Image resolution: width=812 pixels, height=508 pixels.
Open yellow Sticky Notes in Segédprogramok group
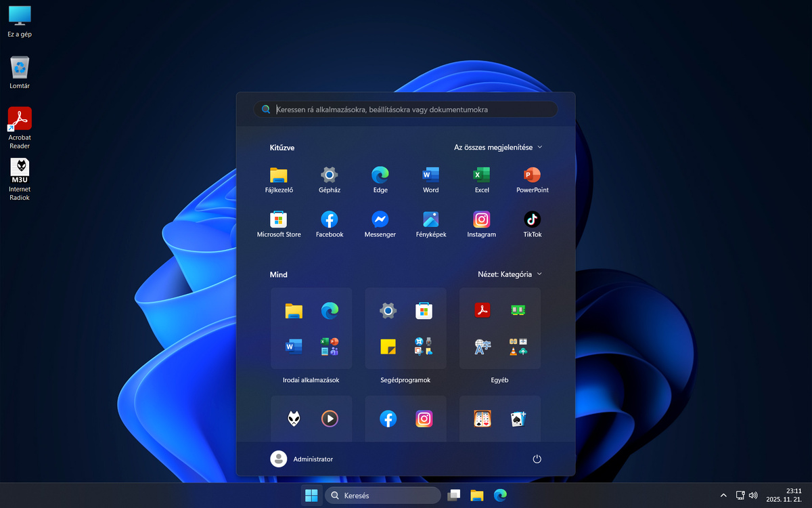click(x=388, y=347)
